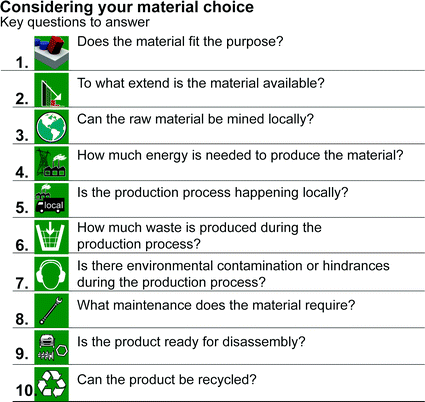Click the power plant energy icon
This screenshot has height=402, width=425.
pyautogui.click(x=51, y=163)
